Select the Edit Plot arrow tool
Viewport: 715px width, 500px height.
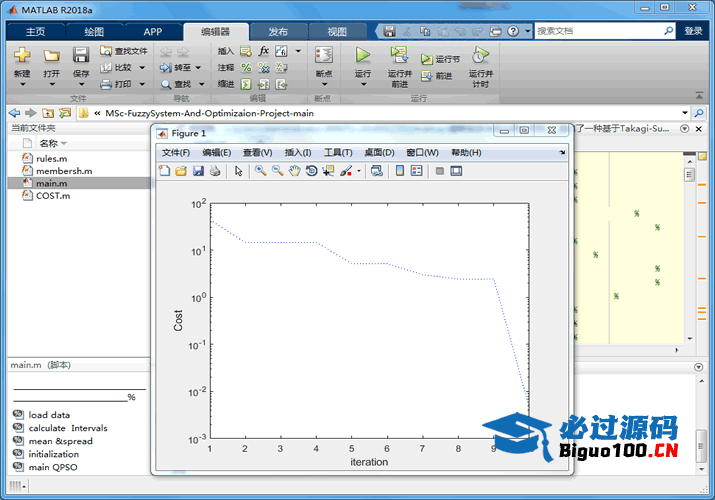click(x=238, y=171)
